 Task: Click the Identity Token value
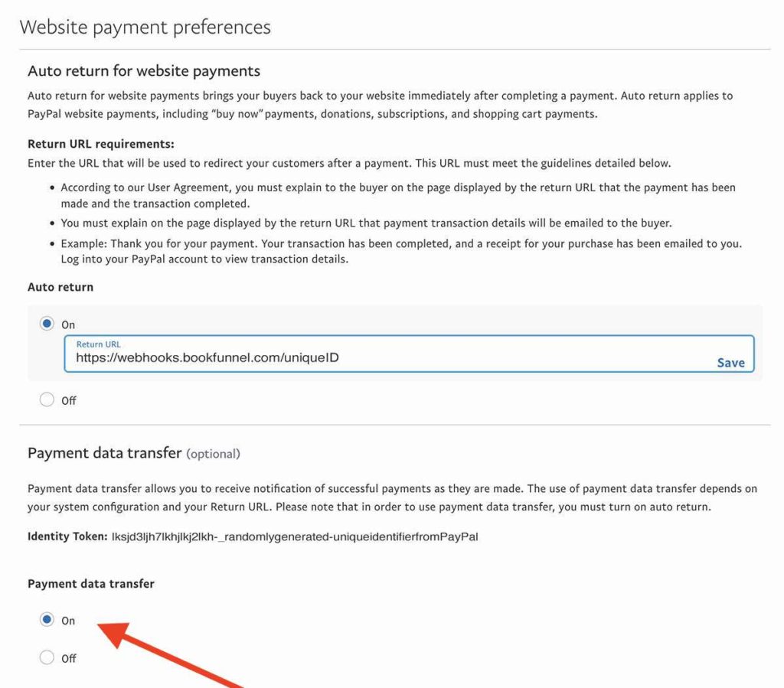(299, 536)
